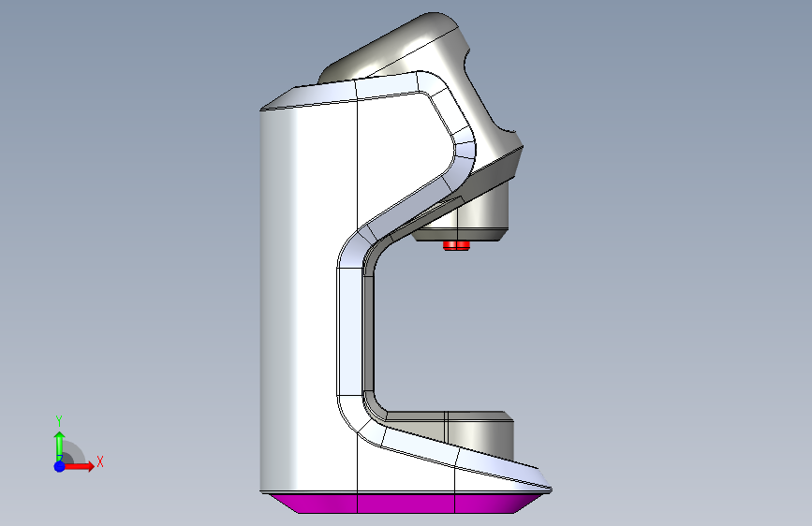
Task: Select the magenta base plate of the model
Action: (x=406, y=503)
